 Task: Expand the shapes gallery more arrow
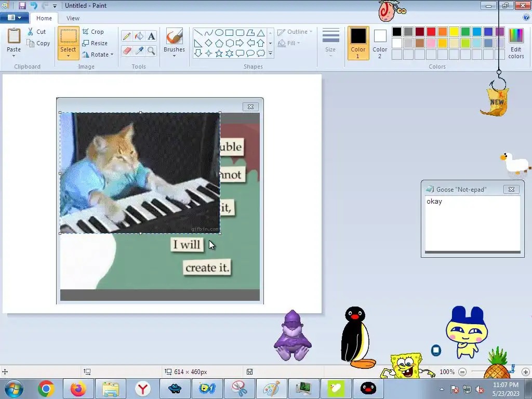[270, 54]
